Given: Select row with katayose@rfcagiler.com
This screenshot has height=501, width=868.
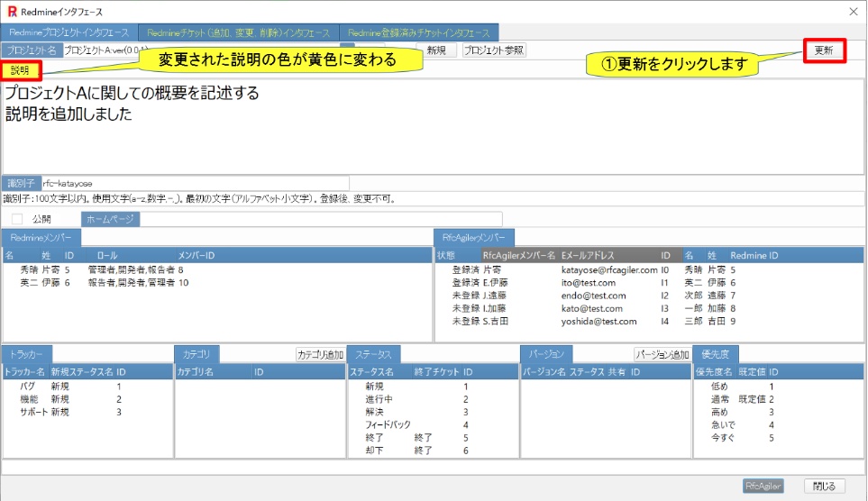Looking at the screenshot, I should click(649, 269).
